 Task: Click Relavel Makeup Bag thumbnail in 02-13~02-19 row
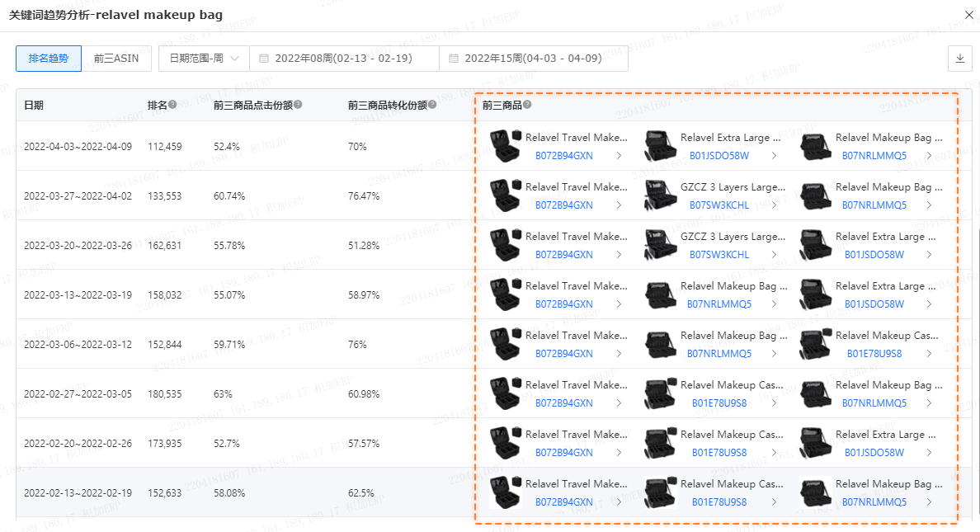tap(815, 492)
